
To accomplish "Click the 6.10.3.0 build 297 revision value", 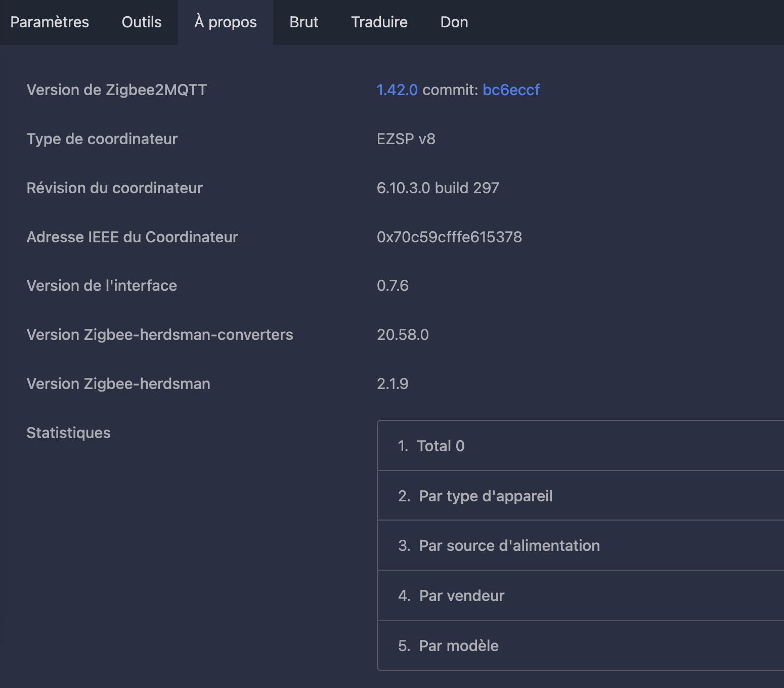I will [x=438, y=188].
